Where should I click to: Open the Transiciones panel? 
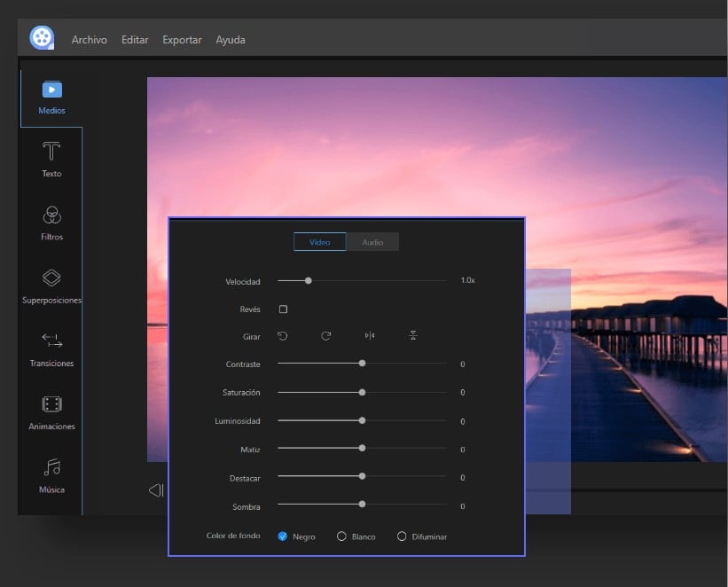click(51, 347)
